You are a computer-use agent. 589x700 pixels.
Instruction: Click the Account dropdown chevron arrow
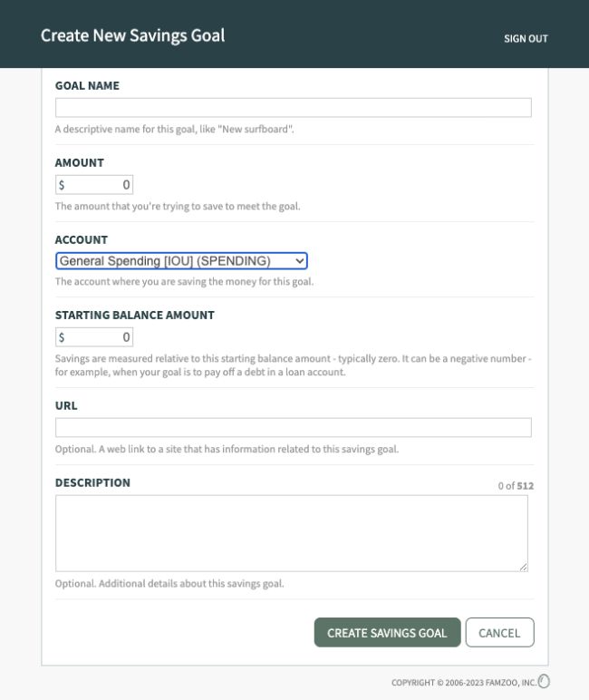300,261
